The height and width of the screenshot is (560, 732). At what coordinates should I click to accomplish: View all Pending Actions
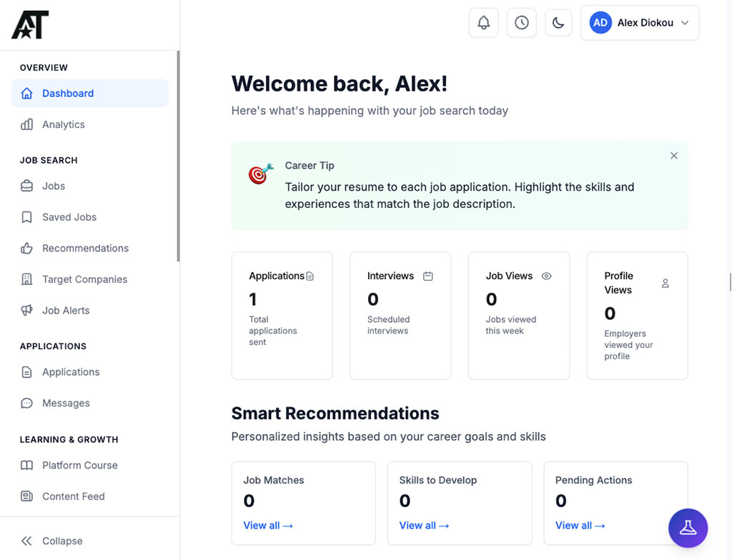[580, 526]
